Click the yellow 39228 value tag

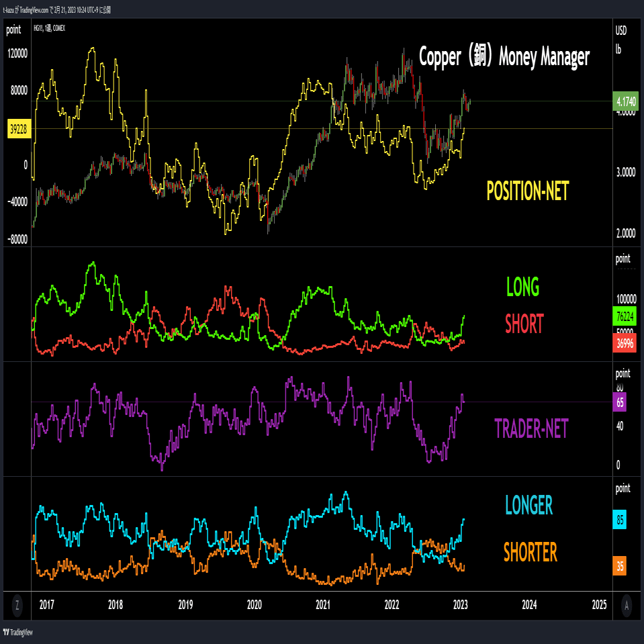click(x=19, y=129)
